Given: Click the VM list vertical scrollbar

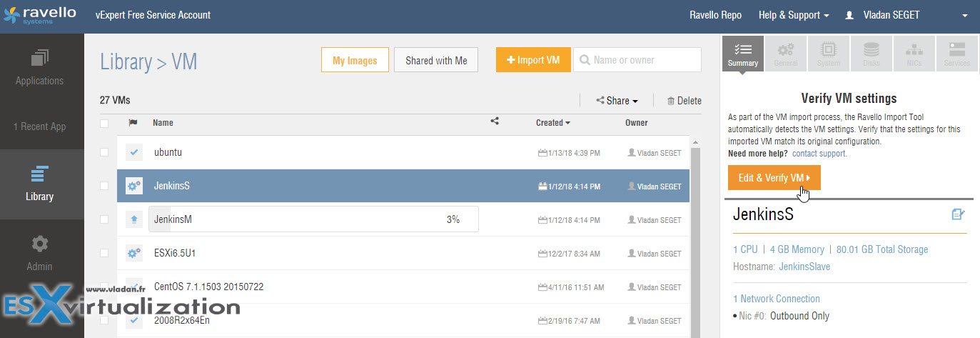Looking at the screenshot, I should click(695, 243).
